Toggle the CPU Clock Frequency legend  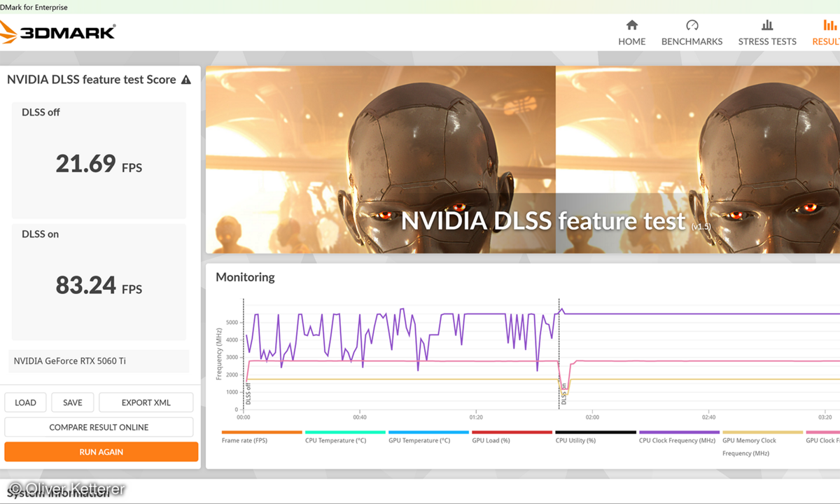point(679,437)
